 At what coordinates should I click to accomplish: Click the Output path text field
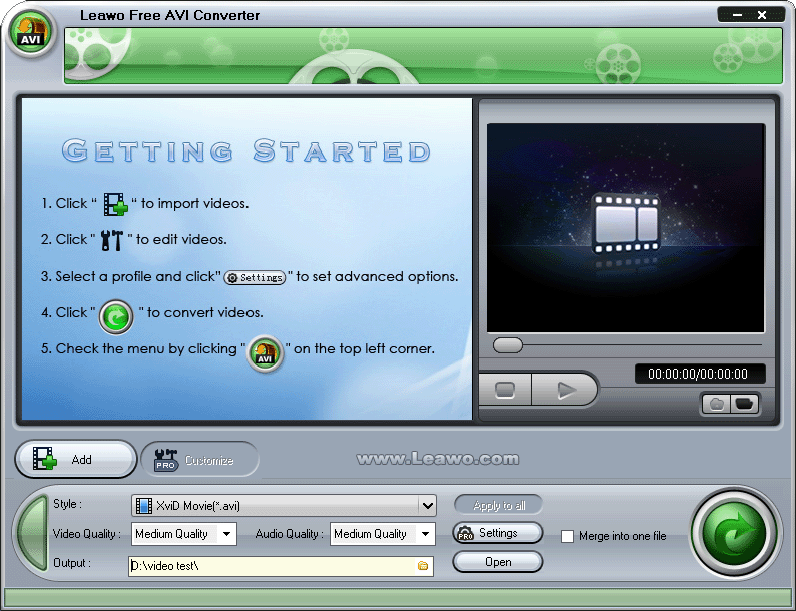(270, 566)
